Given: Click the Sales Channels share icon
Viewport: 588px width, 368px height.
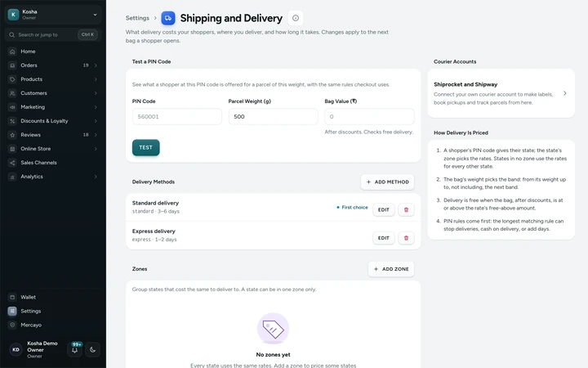Looking at the screenshot, I should pyautogui.click(x=12, y=163).
